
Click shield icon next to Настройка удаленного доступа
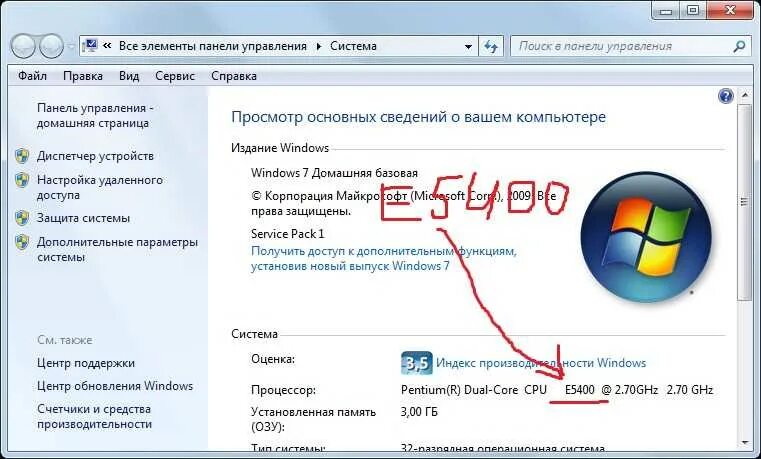pyautogui.click(x=22, y=180)
